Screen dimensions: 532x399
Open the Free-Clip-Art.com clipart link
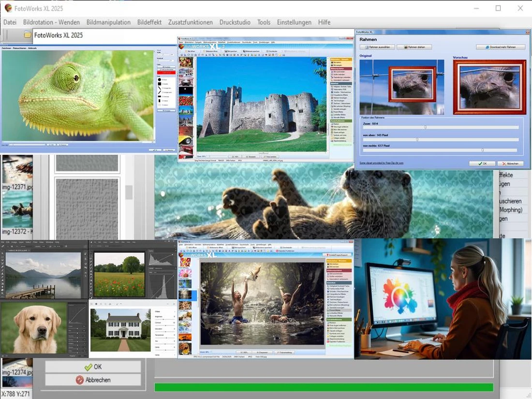click(382, 163)
